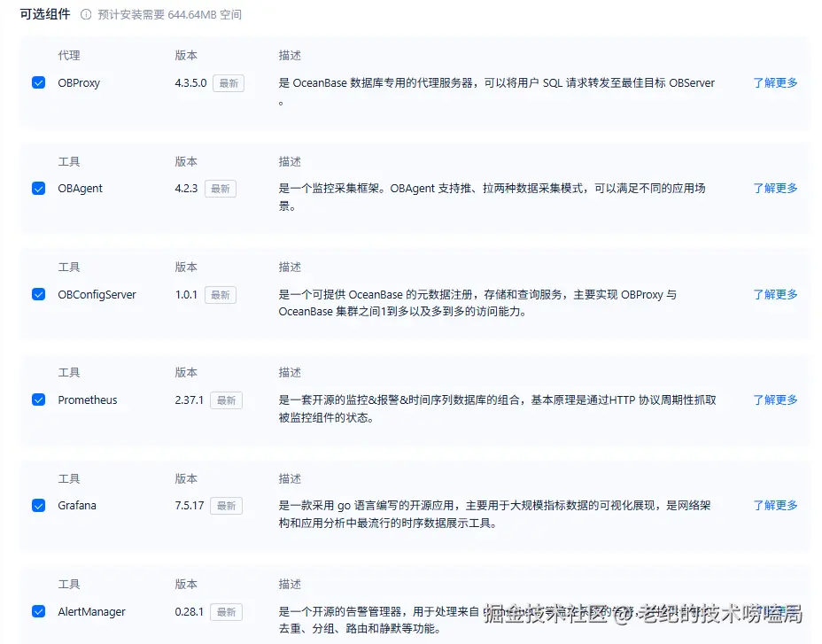Click the 最新 tag next to Prometheus 2.37.1
Image resolution: width=822 pixels, height=644 pixels.
227,400
